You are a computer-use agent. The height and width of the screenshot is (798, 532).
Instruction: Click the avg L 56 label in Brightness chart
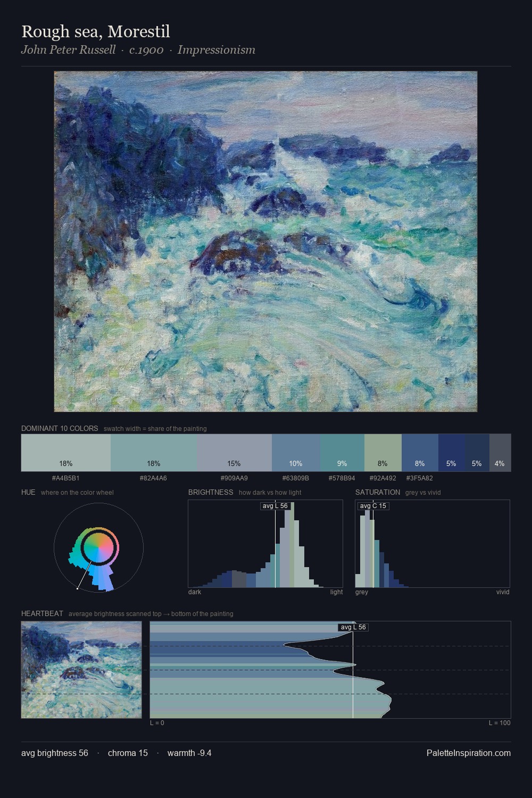[275, 506]
